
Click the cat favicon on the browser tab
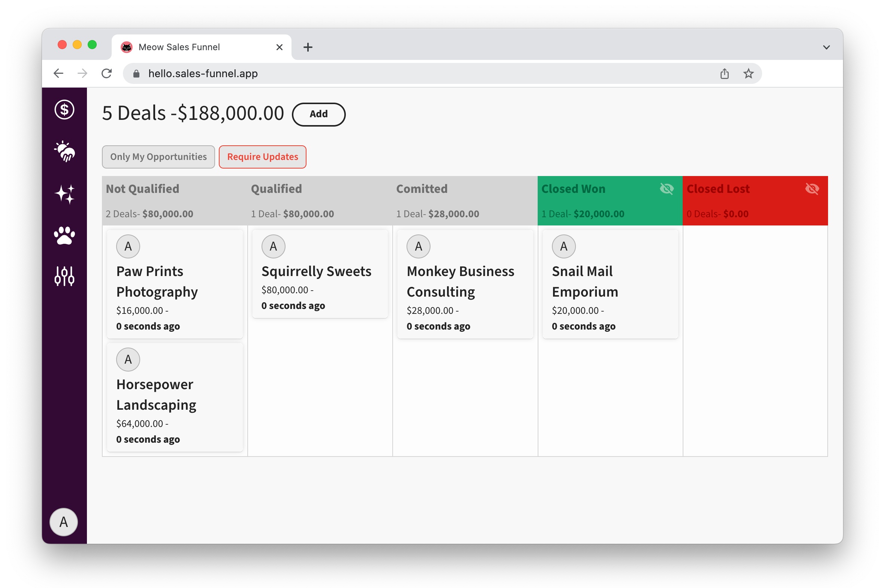pos(127,47)
